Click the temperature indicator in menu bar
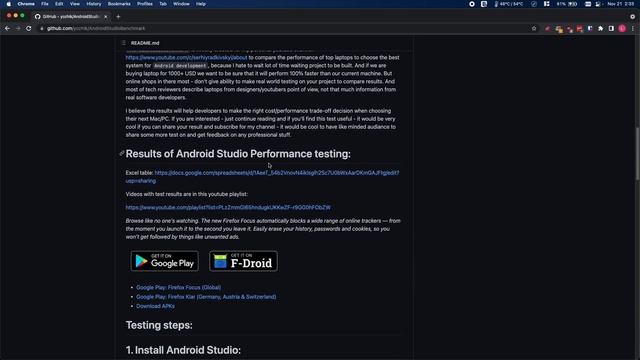This screenshot has width=640, height=360. tap(508, 4)
